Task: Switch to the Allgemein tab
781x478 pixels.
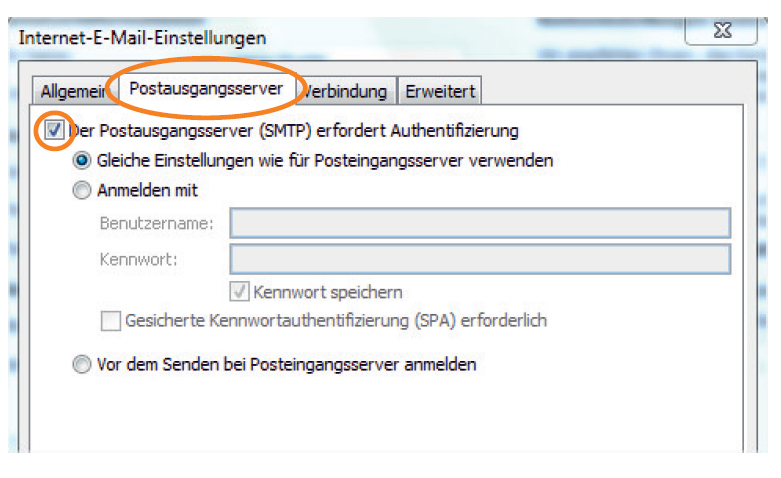Action: coord(72,92)
